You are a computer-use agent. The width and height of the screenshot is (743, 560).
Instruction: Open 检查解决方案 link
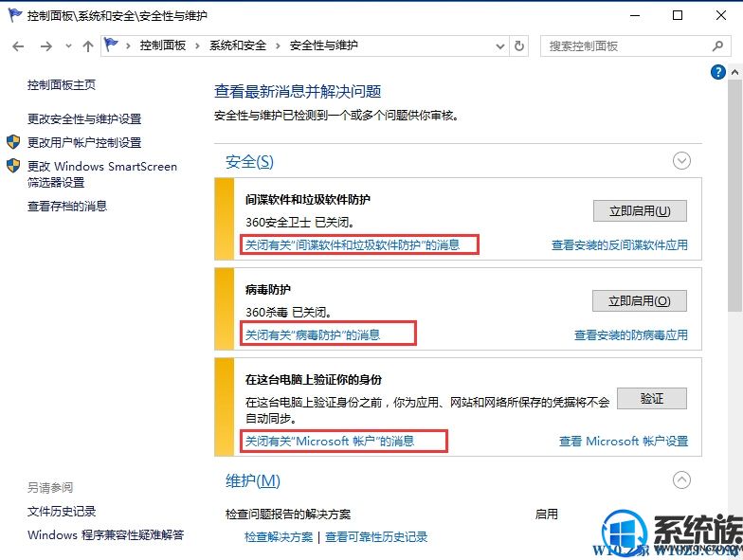(279, 536)
